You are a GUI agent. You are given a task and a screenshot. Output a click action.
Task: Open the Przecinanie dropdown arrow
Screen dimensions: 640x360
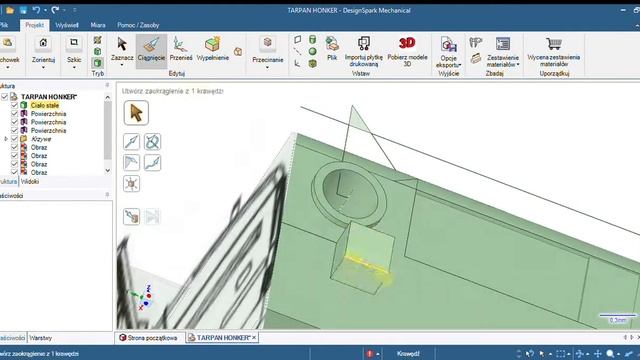pos(267,67)
